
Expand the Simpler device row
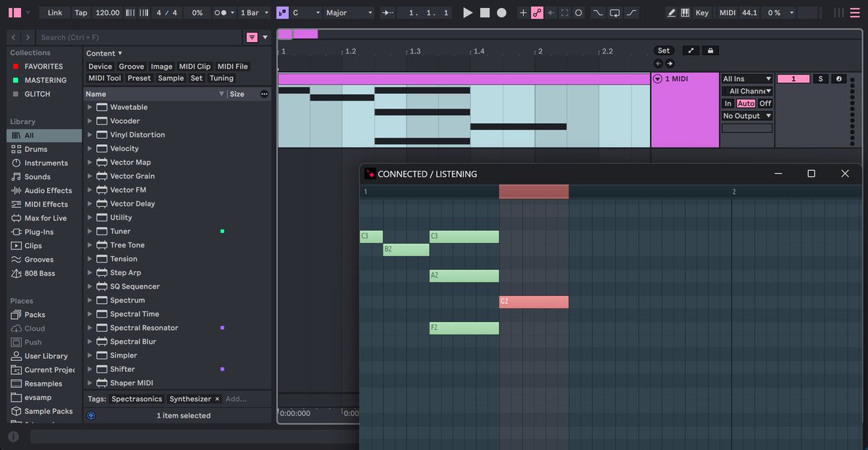(90, 355)
